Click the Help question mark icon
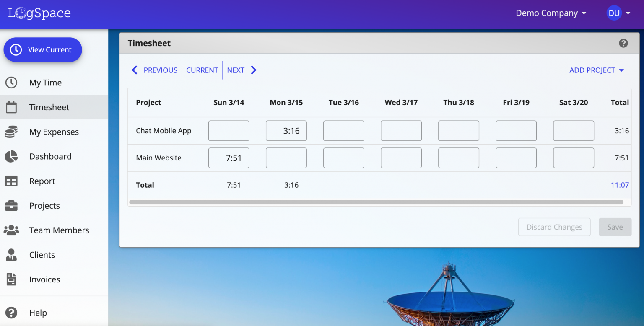 point(11,313)
